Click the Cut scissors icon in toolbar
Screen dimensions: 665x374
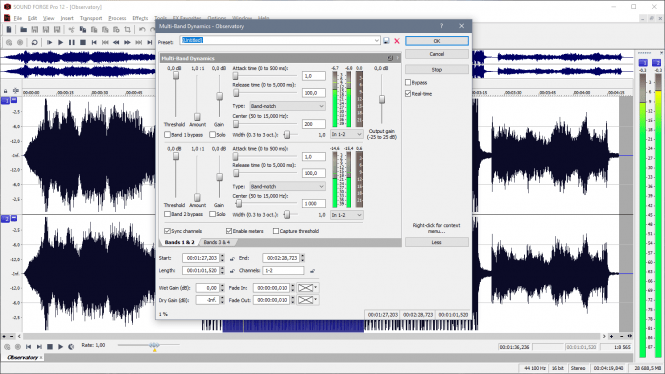point(71,30)
